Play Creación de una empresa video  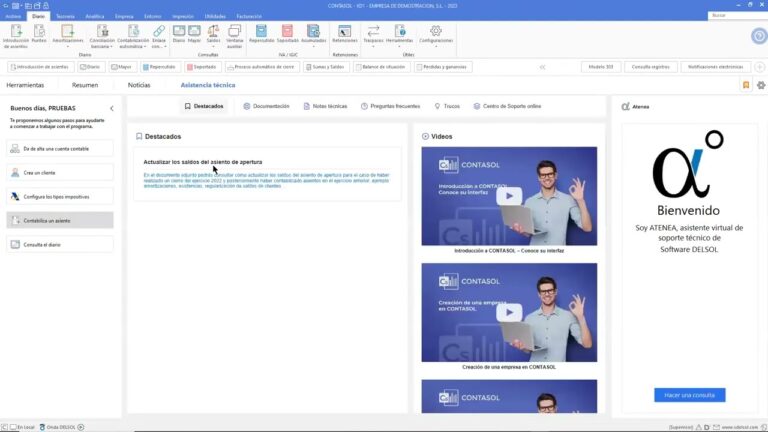[509, 312]
